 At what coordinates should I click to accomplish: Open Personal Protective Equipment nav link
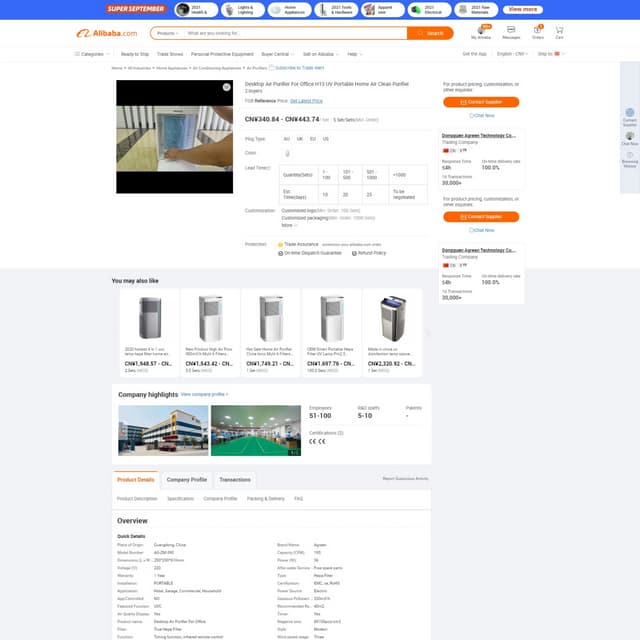coord(222,54)
